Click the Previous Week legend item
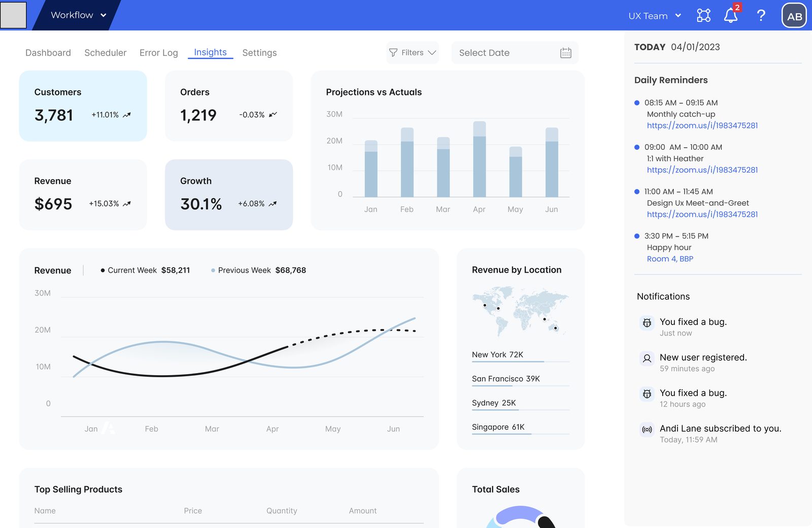The image size is (812, 528). 258,271
